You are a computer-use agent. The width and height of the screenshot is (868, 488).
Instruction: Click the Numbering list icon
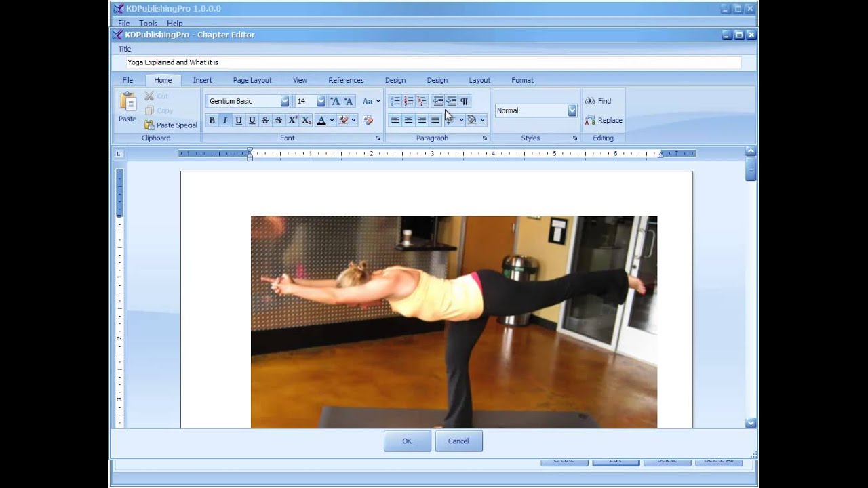[408, 101]
